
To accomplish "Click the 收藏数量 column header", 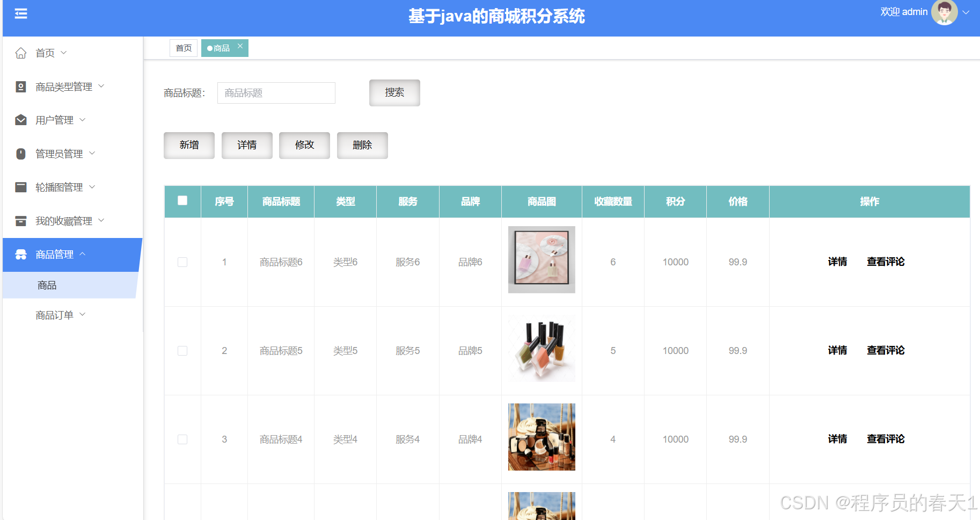I will point(613,201).
